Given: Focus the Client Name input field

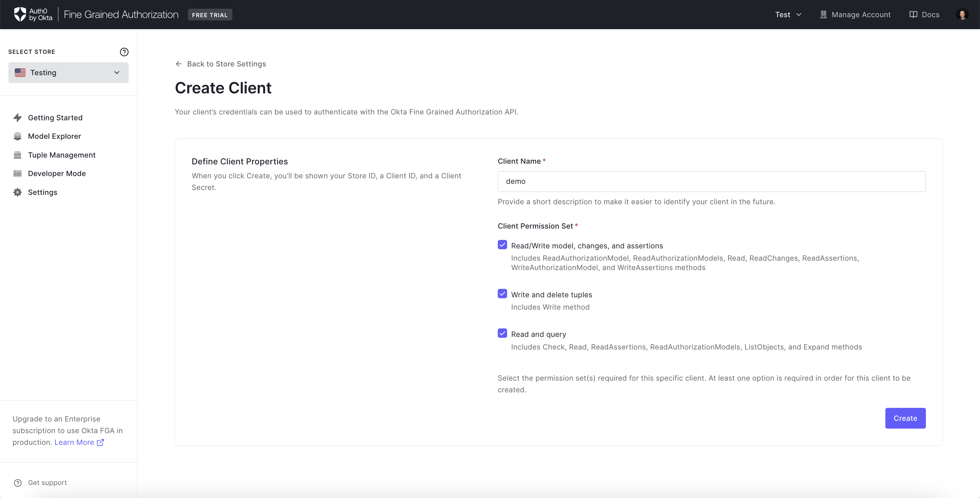Looking at the screenshot, I should [x=711, y=181].
